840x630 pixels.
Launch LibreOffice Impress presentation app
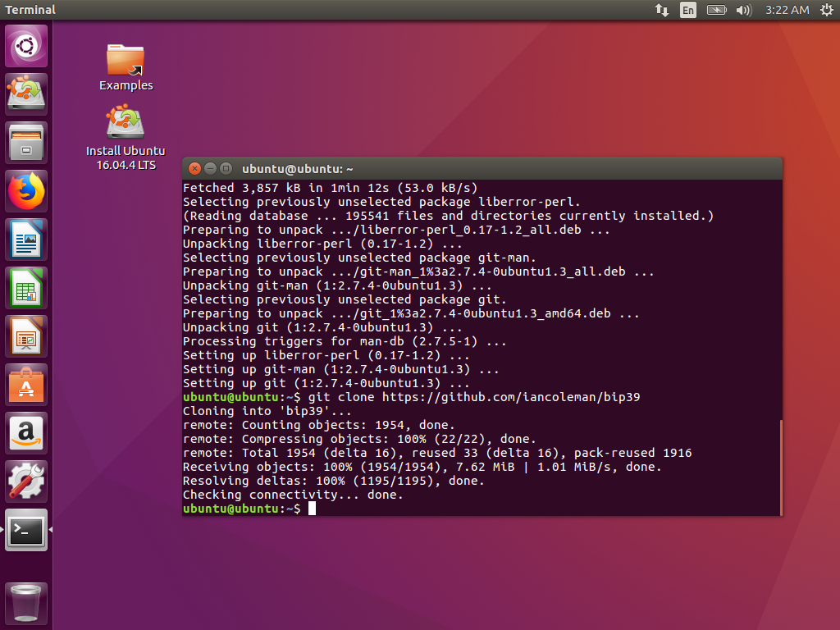pos(26,336)
